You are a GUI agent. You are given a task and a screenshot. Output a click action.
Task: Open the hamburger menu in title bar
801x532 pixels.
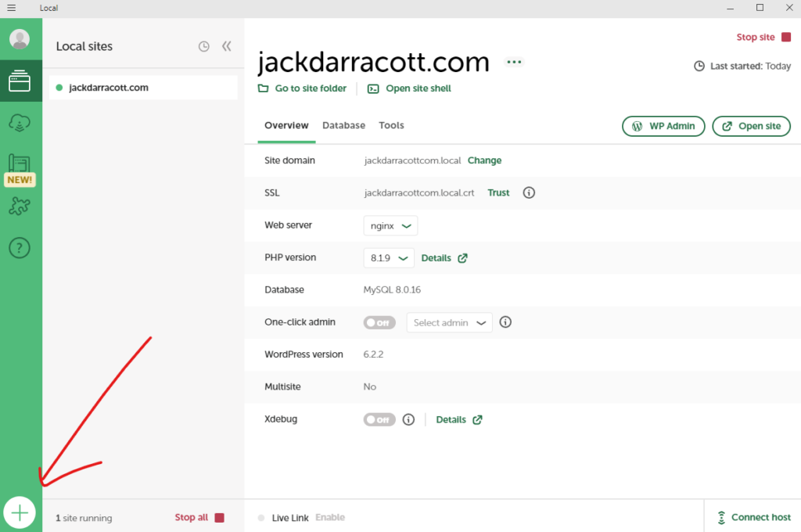pos(11,8)
